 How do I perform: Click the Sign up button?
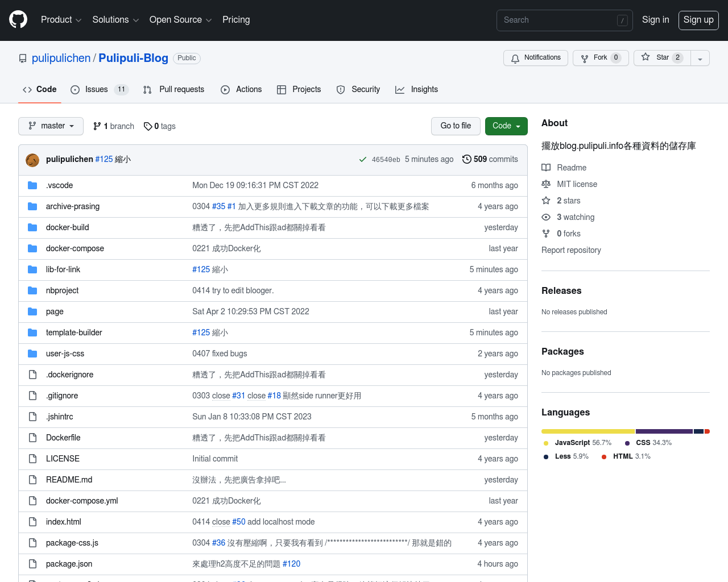[x=698, y=20]
